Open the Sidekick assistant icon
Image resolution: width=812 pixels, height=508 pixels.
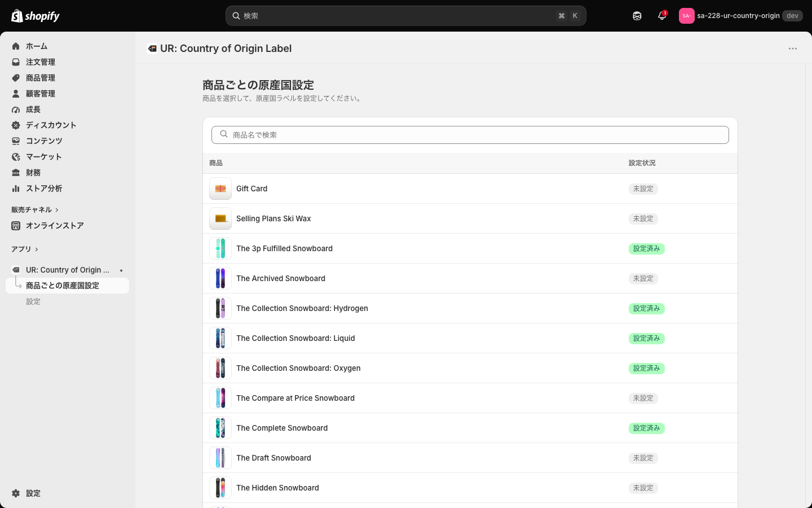tap(637, 16)
